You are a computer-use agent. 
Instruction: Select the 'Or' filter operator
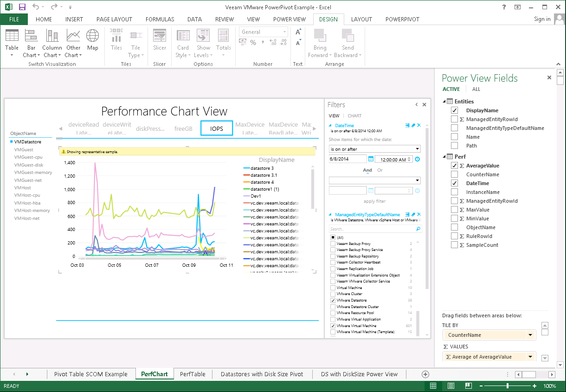(x=380, y=170)
